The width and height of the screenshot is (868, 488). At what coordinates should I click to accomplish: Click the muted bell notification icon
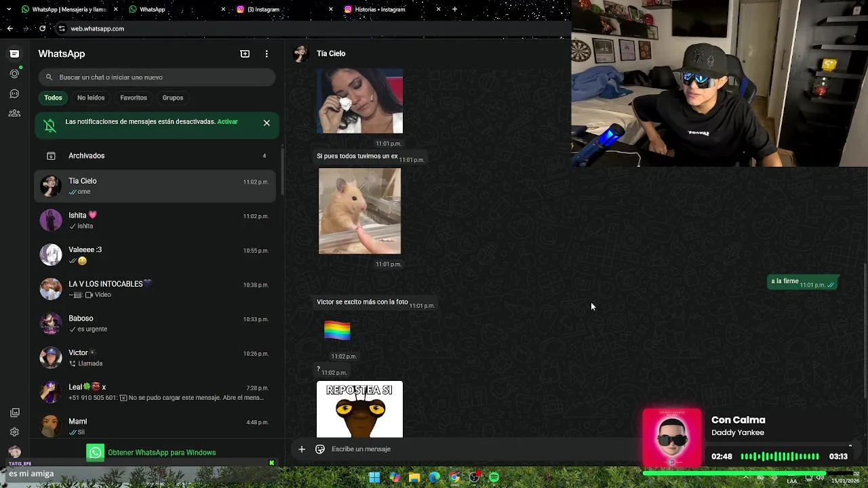tap(50, 125)
